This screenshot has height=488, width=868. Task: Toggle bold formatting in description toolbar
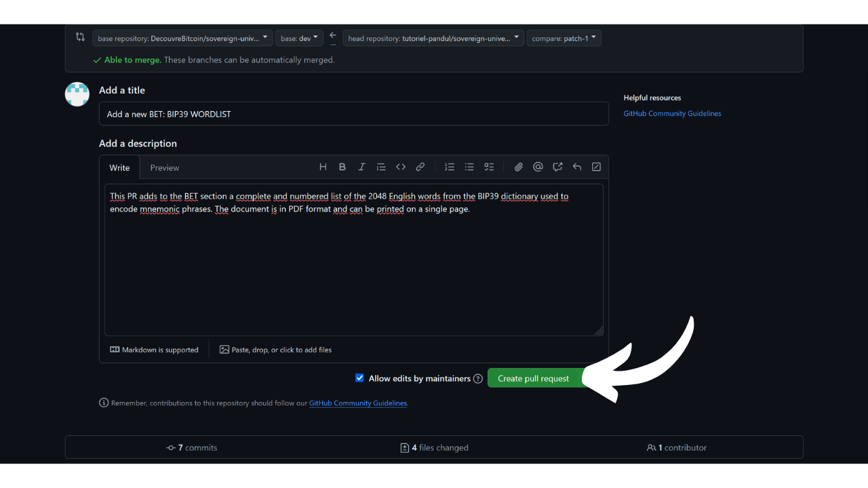342,167
